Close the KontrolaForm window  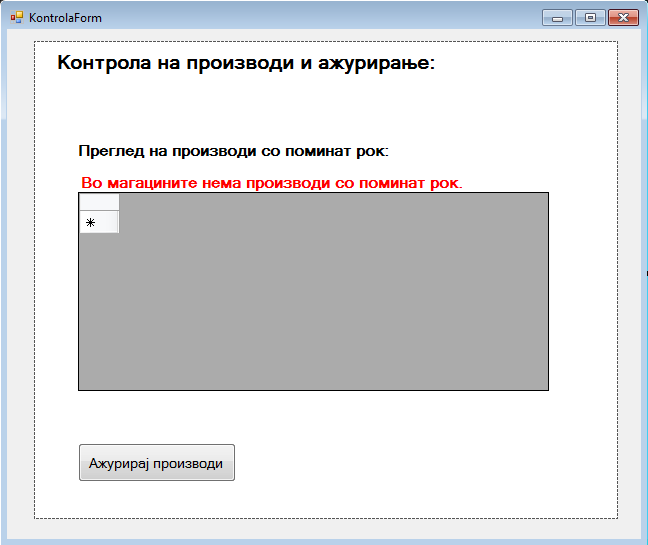click(623, 17)
